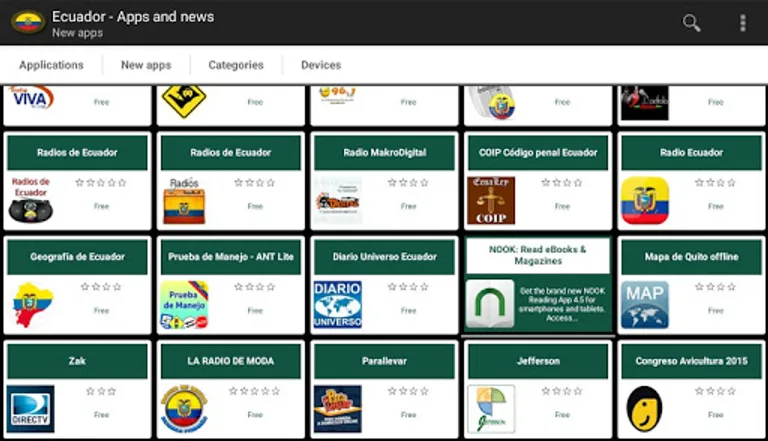Tap the Geografía de Ecuador map icon
Viewport: 768px width, 441px height.
(x=32, y=304)
